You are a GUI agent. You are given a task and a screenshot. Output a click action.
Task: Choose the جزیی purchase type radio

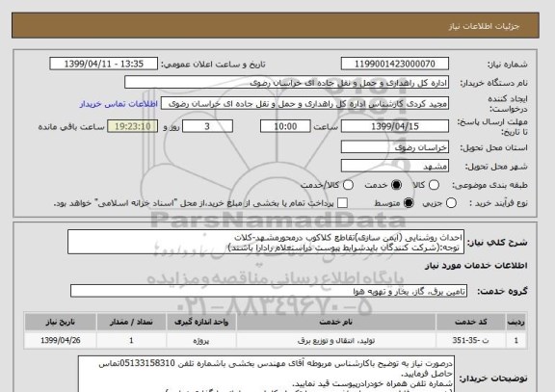pyautogui.click(x=451, y=203)
